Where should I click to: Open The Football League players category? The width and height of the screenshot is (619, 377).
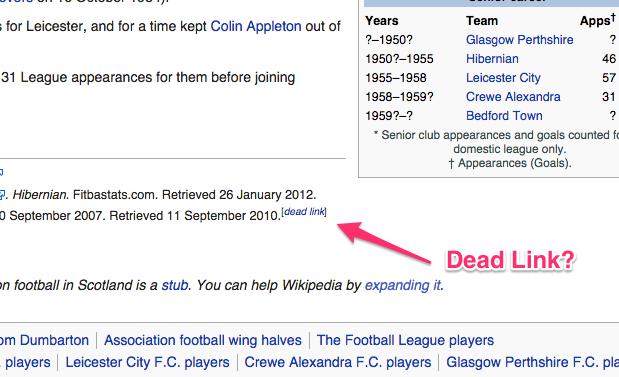point(405,340)
